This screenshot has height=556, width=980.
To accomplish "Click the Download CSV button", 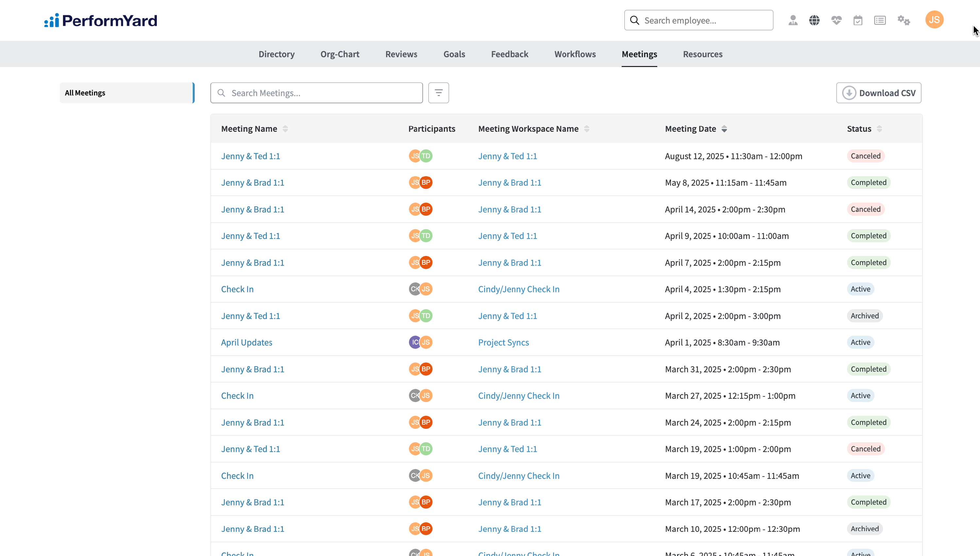I will (878, 93).
